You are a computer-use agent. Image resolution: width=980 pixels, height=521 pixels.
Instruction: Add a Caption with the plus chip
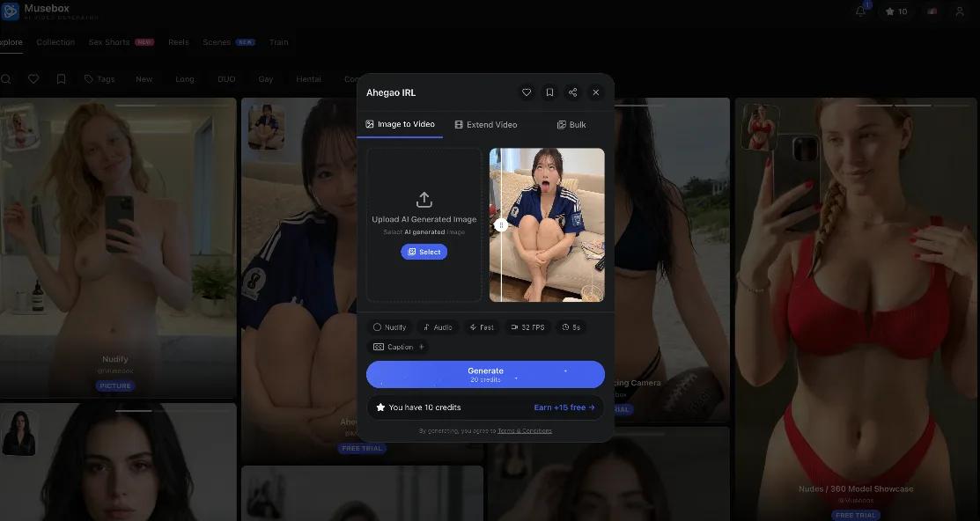[x=398, y=347]
